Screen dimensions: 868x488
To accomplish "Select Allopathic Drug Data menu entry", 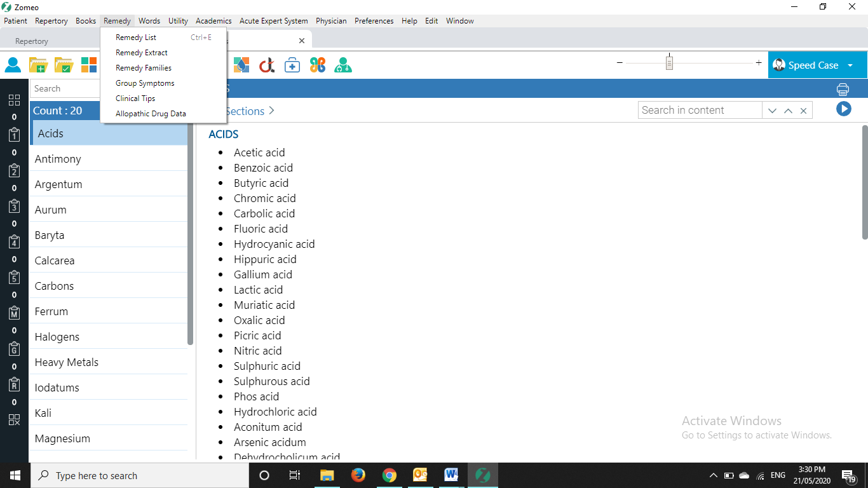I will click(151, 114).
